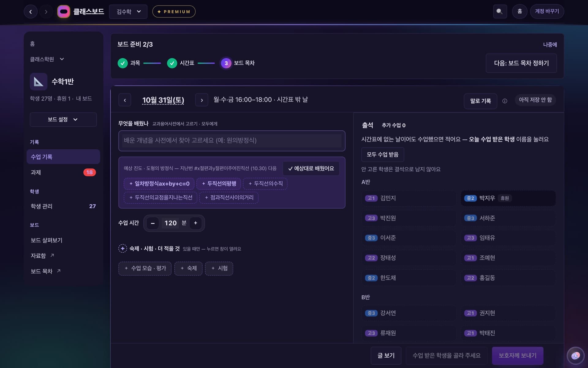The height and width of the screenshot is (368, 588).
Task: Click 나중에 skip link
Action: point(550,45)
